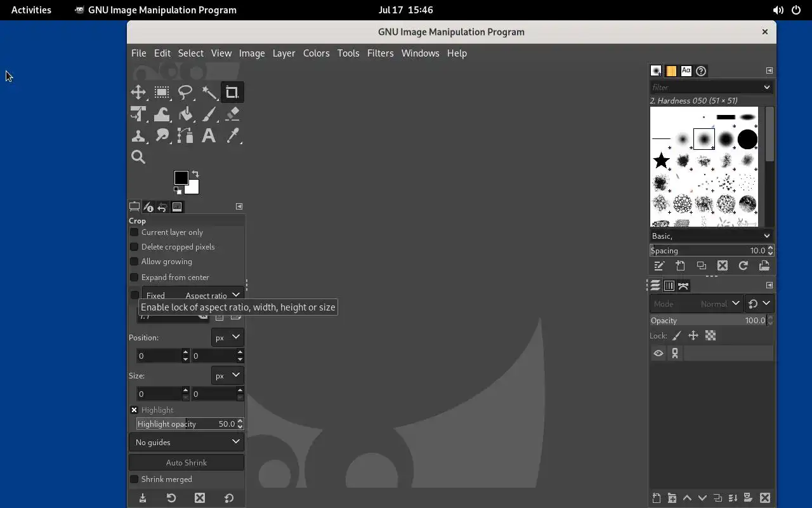Open the layer Mode Normal dropdown
Viewport: 812px width, 508px height.
[696, 304]
